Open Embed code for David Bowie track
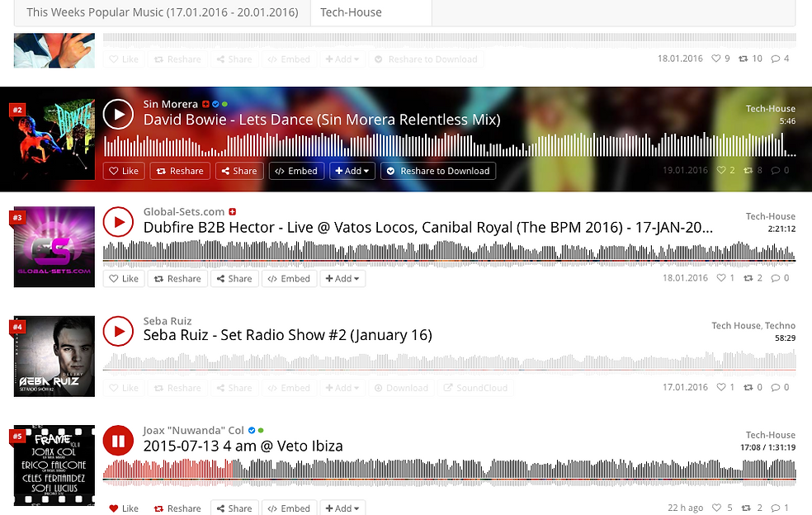Screen dimensions: 812x515 [296, 171]
